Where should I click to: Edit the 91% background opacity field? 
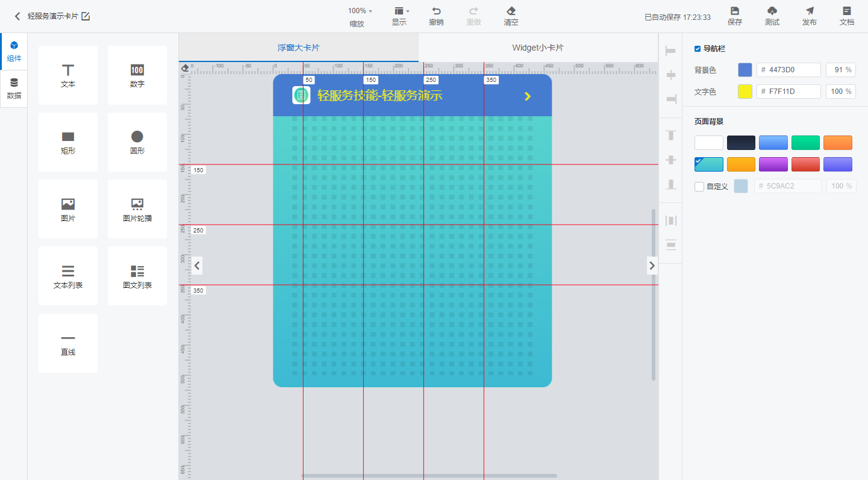coord(841,70)
